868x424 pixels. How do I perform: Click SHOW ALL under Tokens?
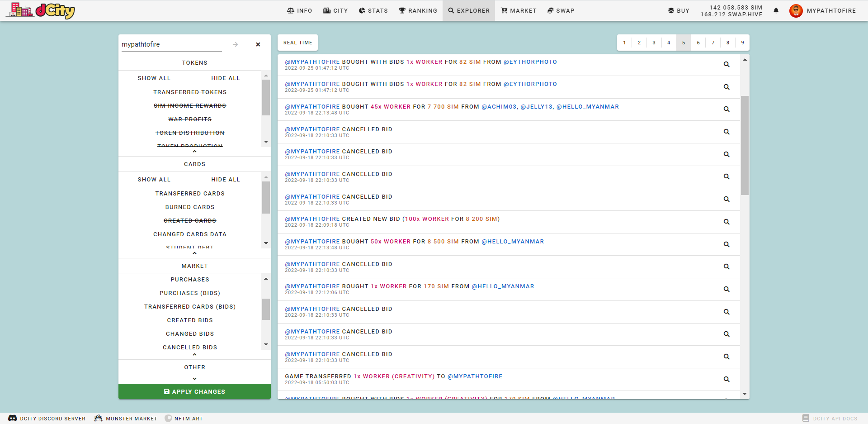click(x=154, y=78)
